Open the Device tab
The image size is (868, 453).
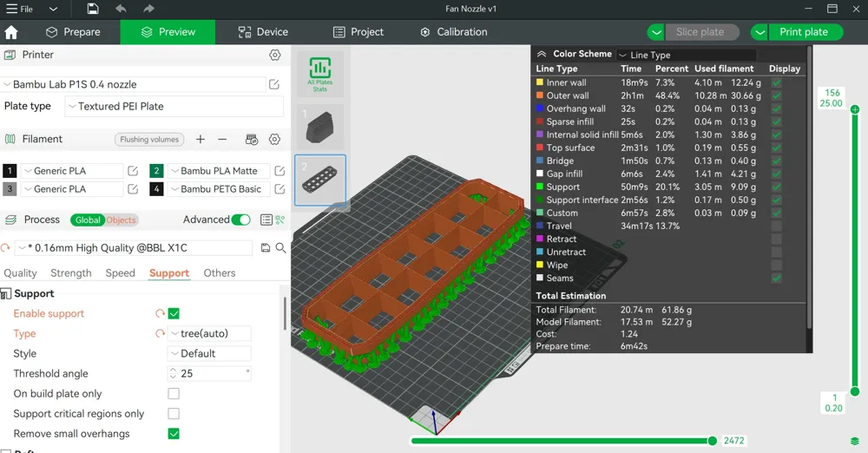(x=263, y=32)
